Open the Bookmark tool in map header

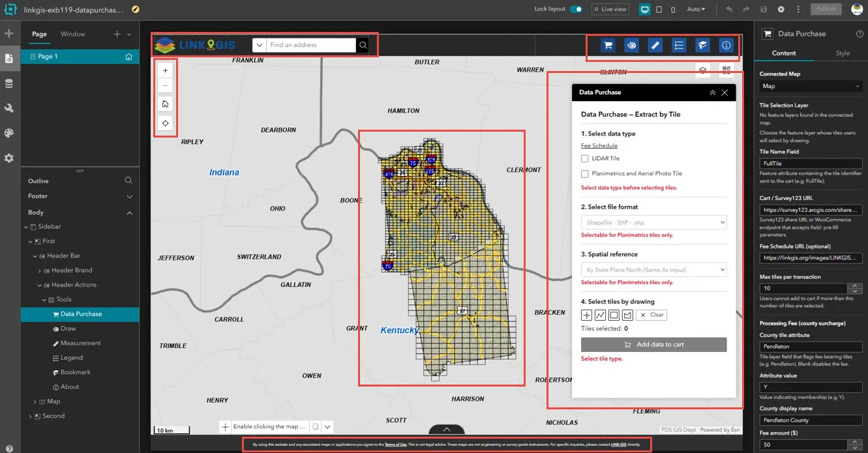pyautogui.click(x=703, y=45)
